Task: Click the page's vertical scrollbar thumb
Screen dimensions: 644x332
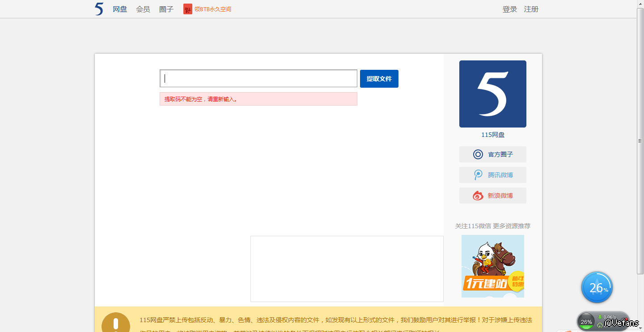Action: click(640, 141)
